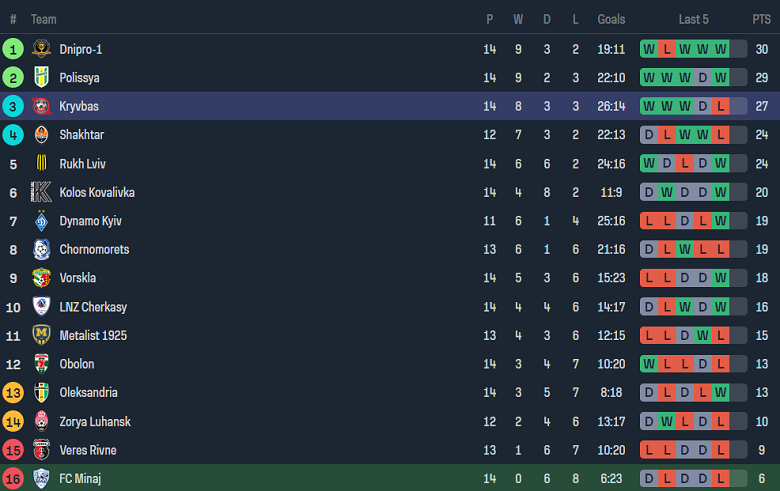Viewport: 780px width, 491px height.
Task: Click the Oleksandria team name
Action: [x=88, y=393]
